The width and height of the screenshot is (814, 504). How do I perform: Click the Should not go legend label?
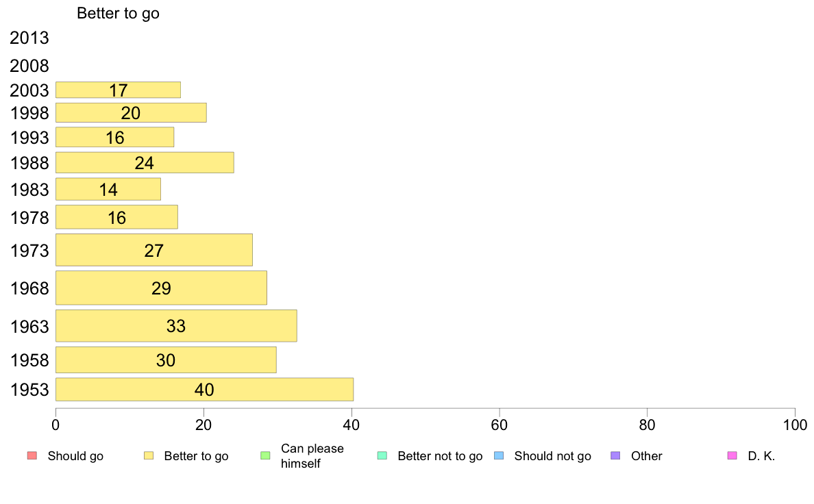click(x=552, y=456)
